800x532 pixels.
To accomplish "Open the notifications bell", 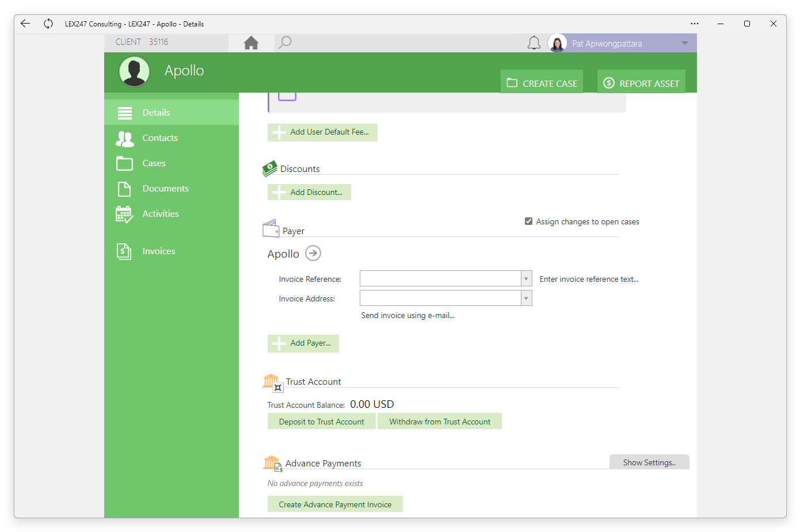I will (x=534, y=43).
